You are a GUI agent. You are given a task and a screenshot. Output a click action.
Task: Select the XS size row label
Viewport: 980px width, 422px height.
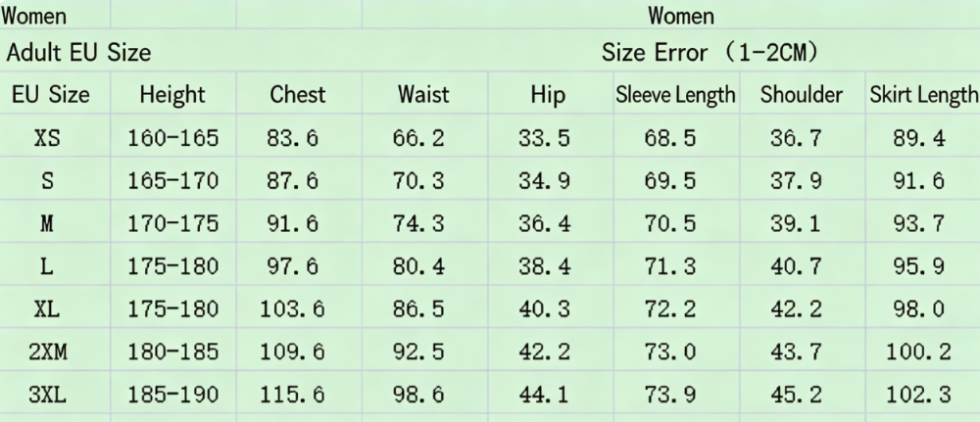coord(47,138)
